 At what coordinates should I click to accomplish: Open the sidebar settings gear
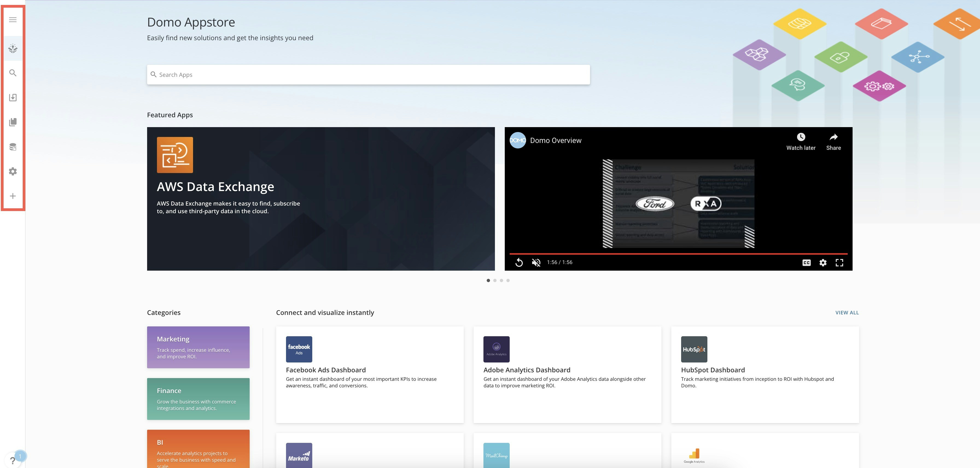pyautogui.click(x=13, y=171)
